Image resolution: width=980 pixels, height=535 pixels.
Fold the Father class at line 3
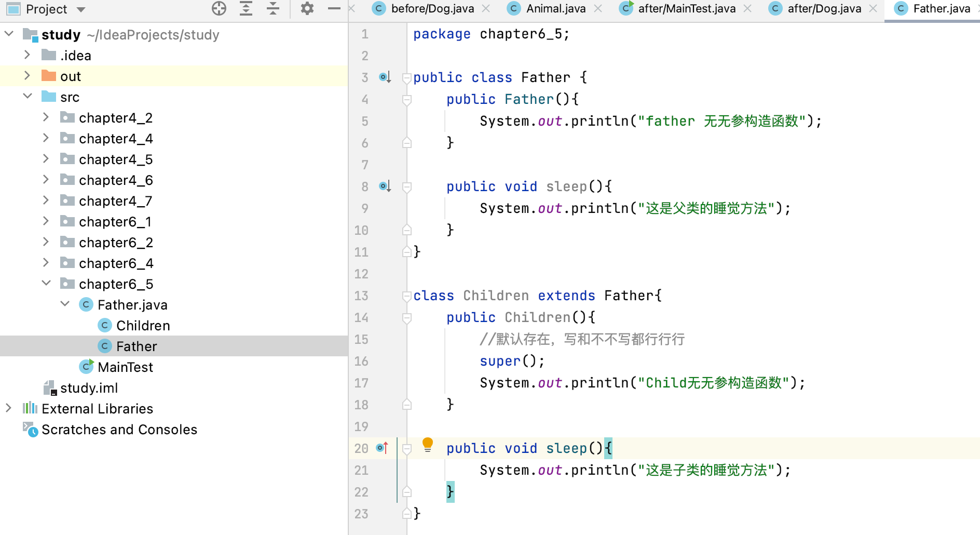(407, 78)
